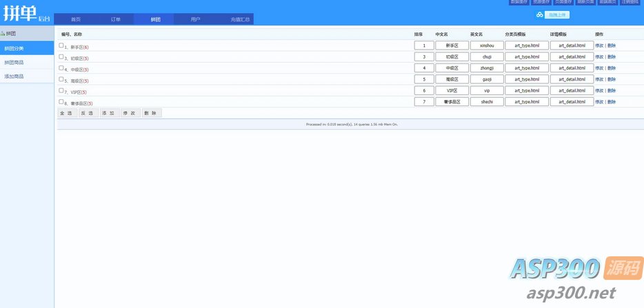644x308 pixels.
Task: Focus the English name field containing zhongji
Action: [487, 68]
